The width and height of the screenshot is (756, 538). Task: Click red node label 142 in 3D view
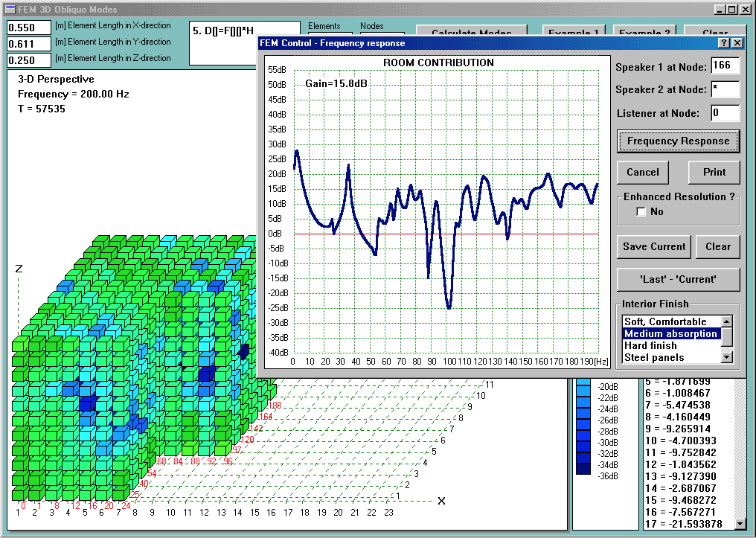click(257, 428)
